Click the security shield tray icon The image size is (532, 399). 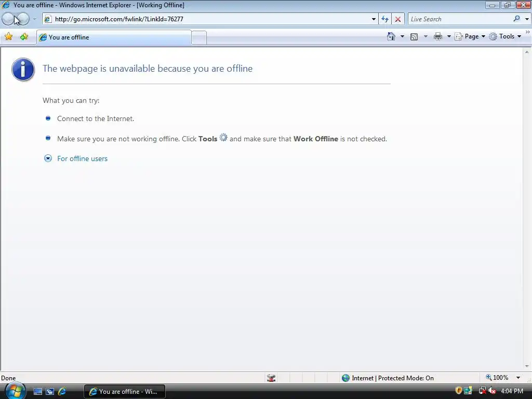point(458,391)
